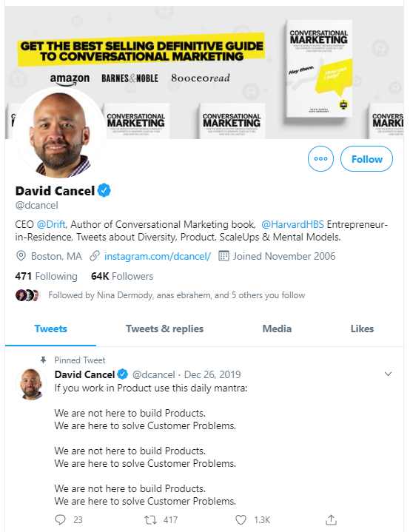View the 471 Following list

(46, 276)
